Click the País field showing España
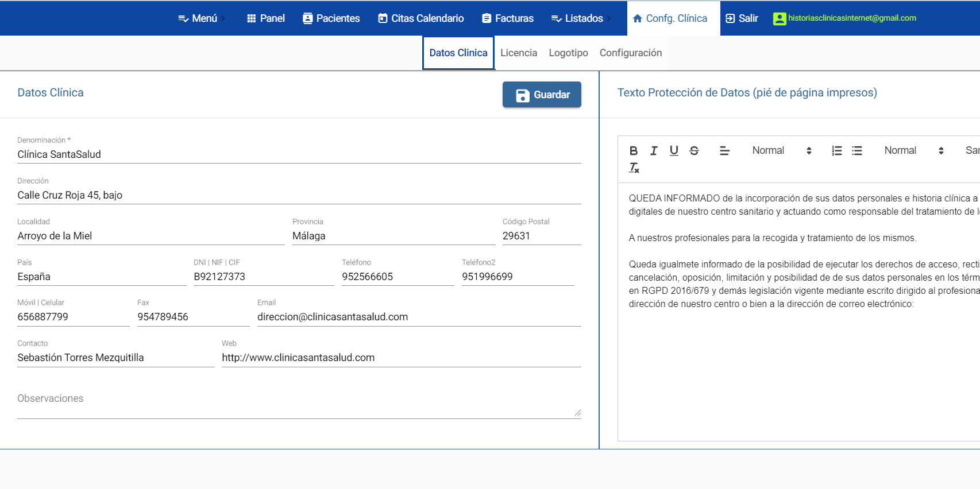 [102, 277]
